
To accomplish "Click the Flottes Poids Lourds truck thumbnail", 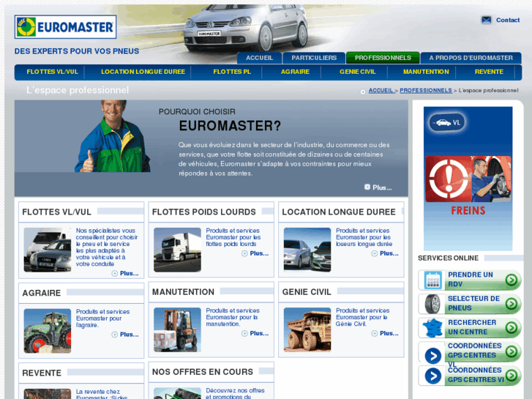I will click(x=177, y=250).
